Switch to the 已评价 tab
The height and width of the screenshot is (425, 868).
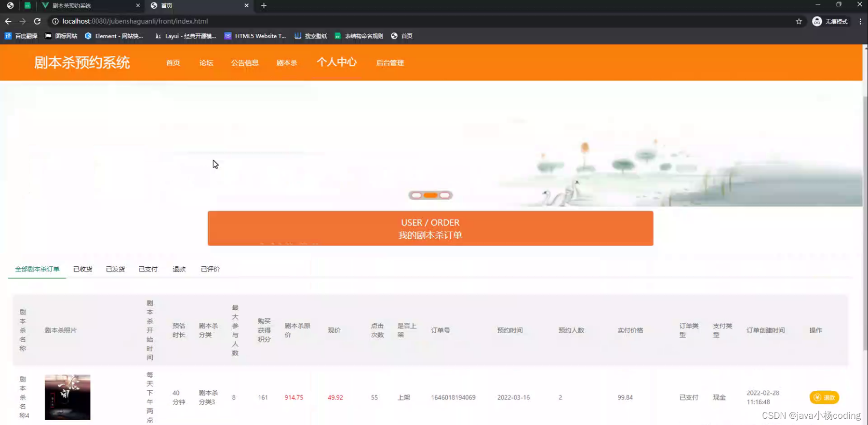210,269
